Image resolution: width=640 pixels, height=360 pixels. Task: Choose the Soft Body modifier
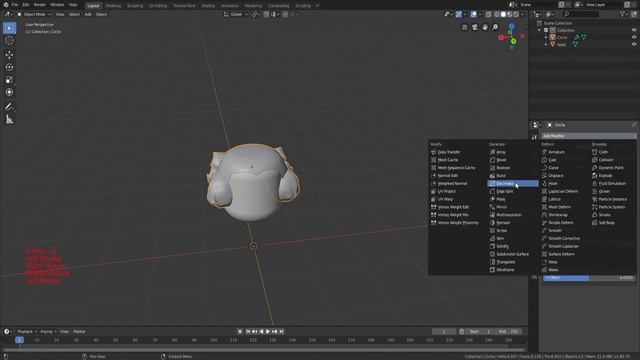click(607, 223)
